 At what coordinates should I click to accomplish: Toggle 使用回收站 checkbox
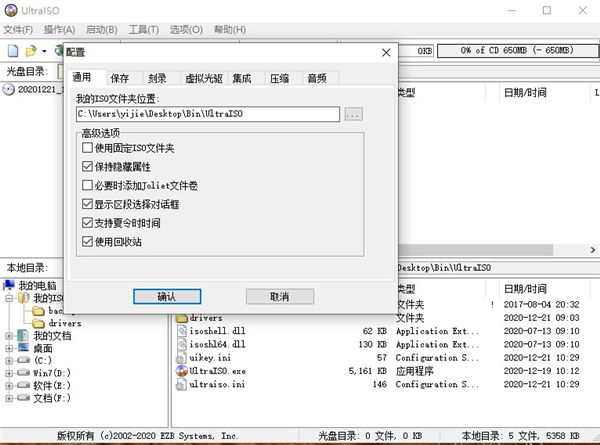pos(87,241)
